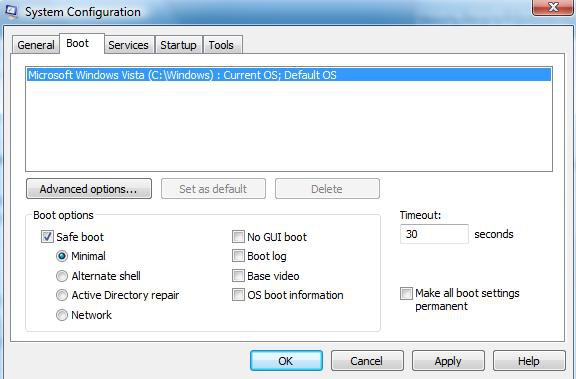
Task: Select Active Directory repair option
Action: 62,295
